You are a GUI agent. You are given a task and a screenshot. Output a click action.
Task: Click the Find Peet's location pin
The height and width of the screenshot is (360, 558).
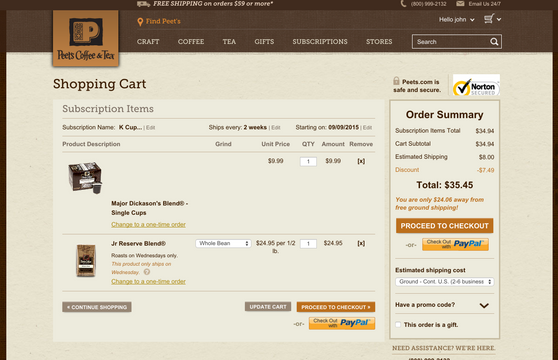tap(140, 22)
